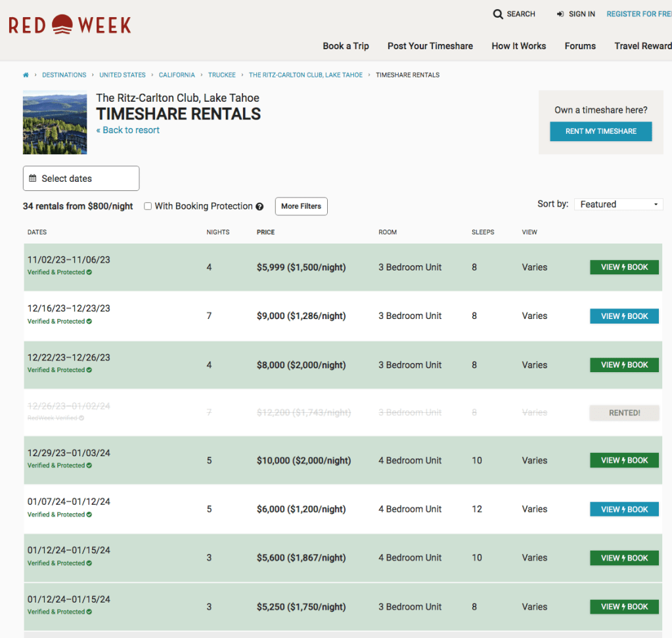Enable the With Booking Protection checkbox
This screenshot has width=672, height=638.
tap(148, 206)
